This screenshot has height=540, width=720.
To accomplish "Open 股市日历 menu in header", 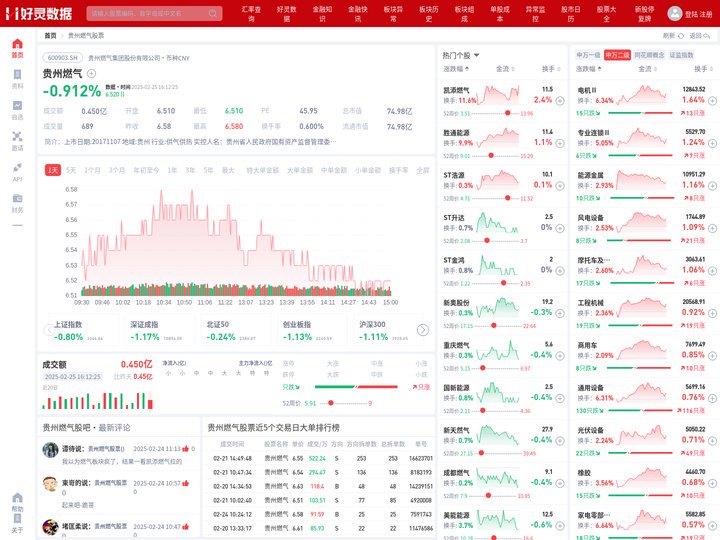I will pos(571,14).
